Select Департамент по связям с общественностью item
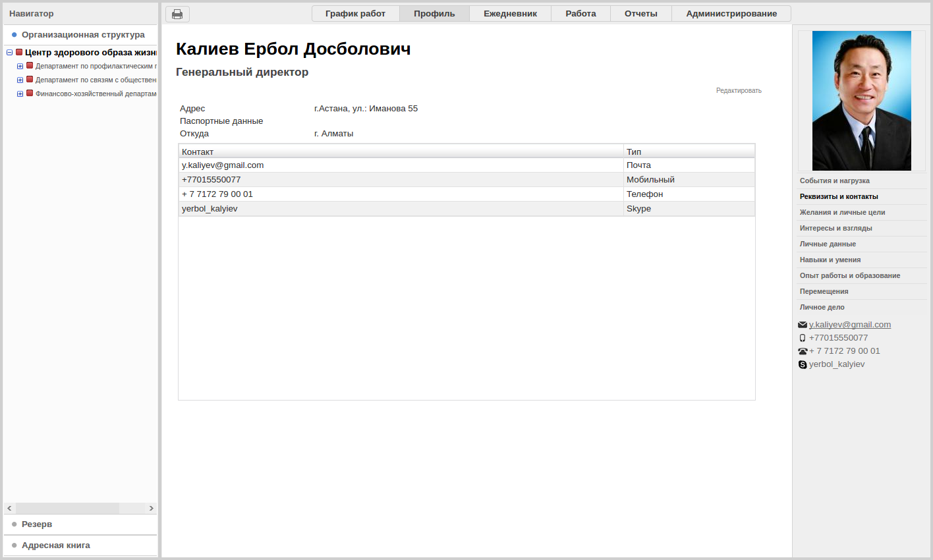Screen dimensions: 933x560 point(96,80)
